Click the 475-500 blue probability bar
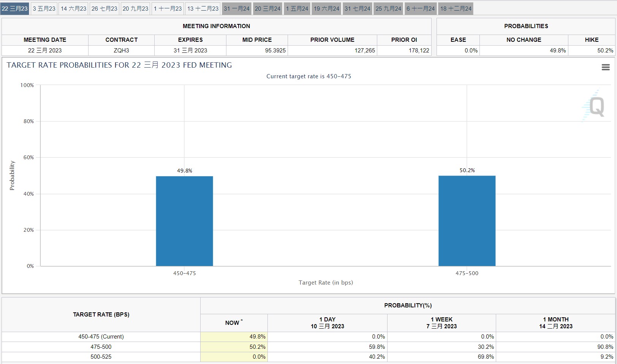 [x=467, y=221]
